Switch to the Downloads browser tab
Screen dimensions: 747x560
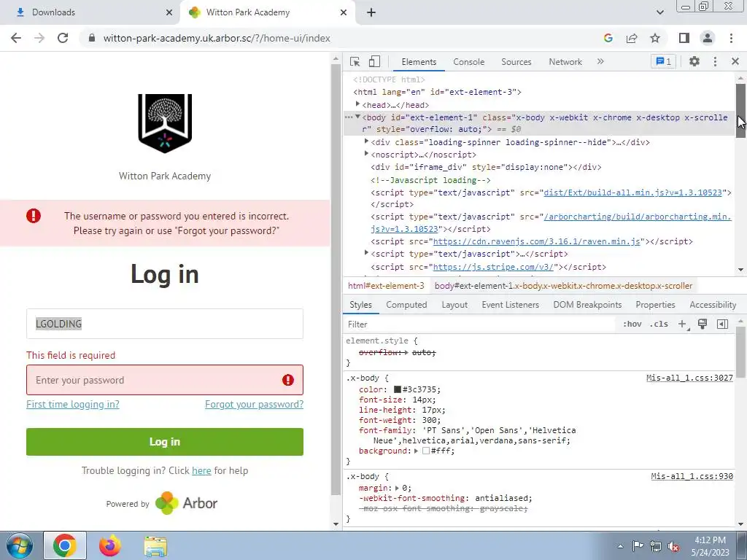[x=90, y=12]
